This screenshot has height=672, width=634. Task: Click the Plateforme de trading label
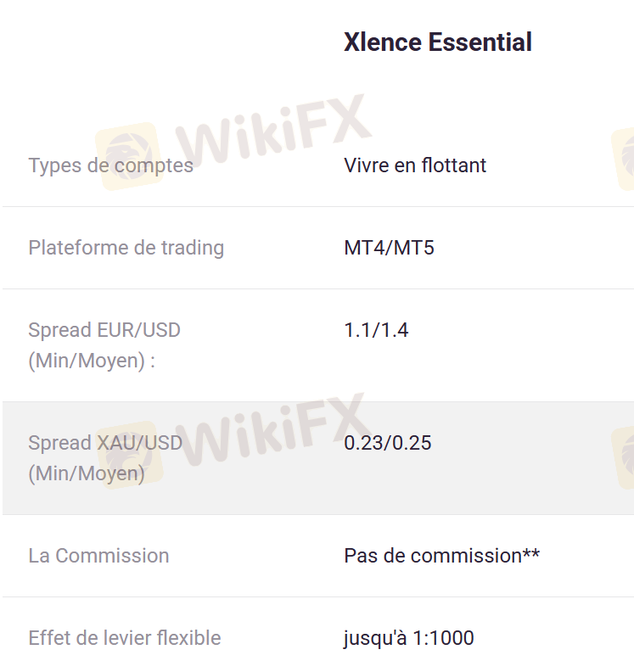pos(126,248)
